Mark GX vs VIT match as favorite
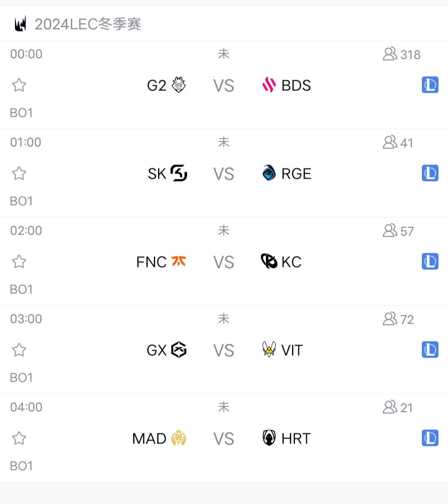 [19, 350]
